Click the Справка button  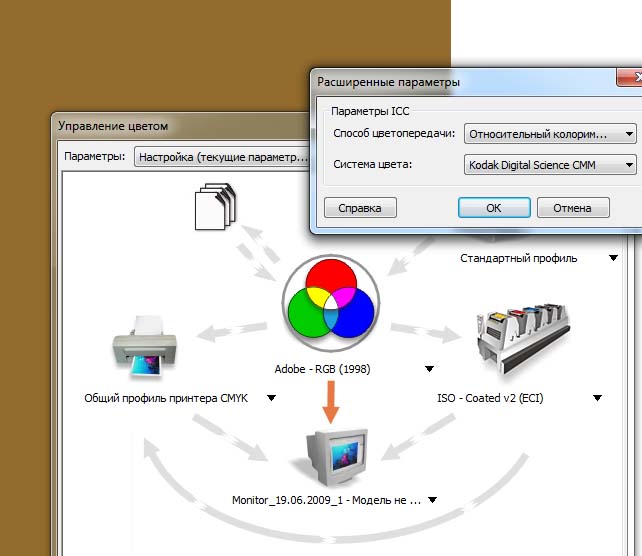click(360, 208)
